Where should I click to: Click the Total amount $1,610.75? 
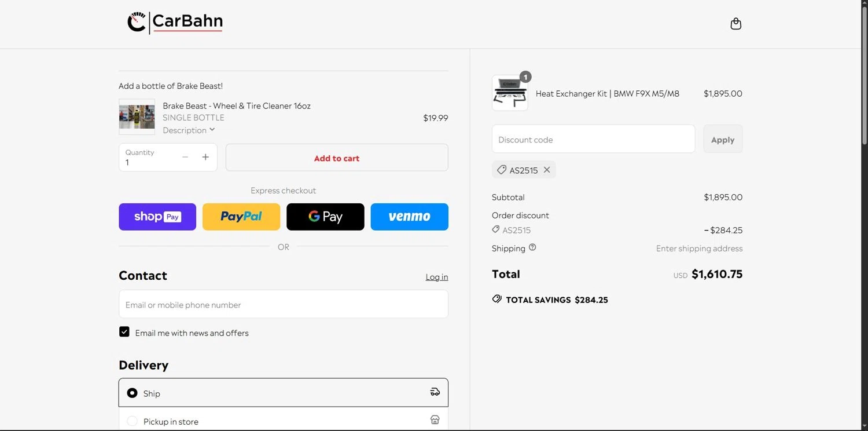tap(717, 274)
